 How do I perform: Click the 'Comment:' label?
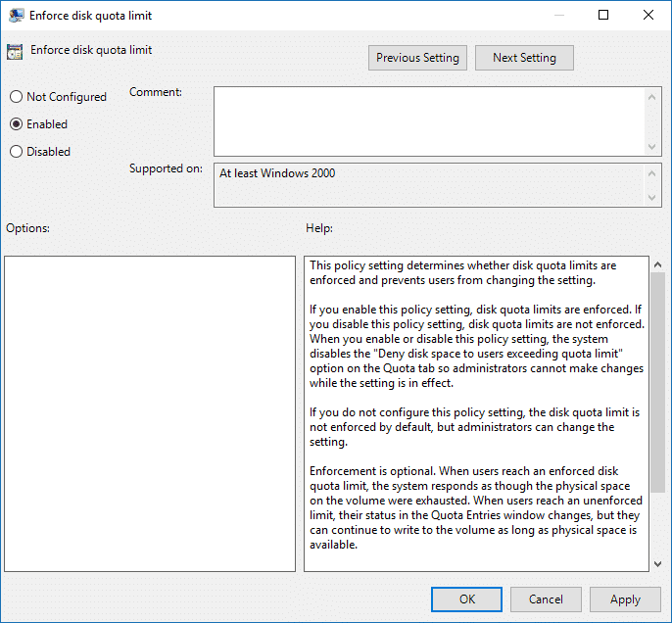(x=156, y=92)
